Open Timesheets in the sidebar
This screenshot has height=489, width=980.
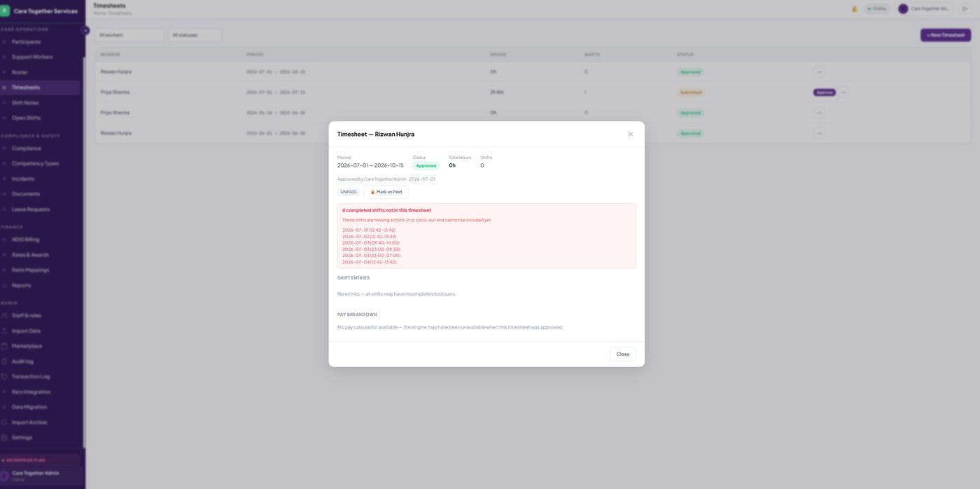click(41, 88)
